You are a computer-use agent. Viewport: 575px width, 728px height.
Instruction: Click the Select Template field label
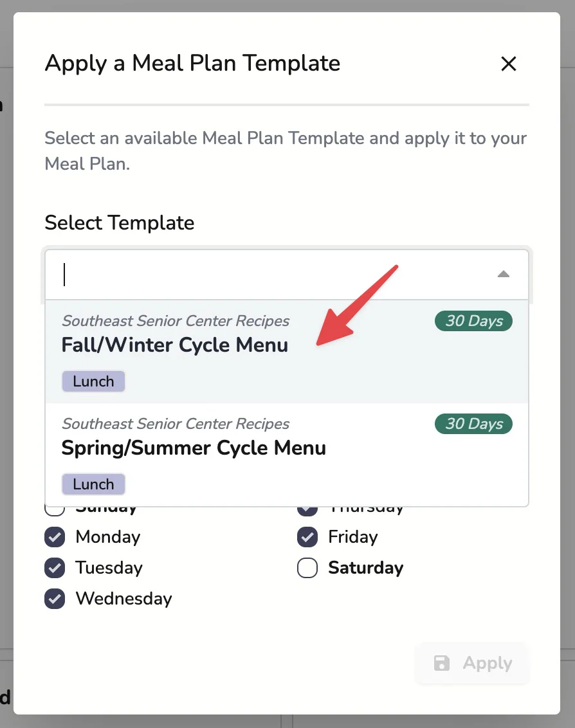pyautogui.click(x=120, y=223)
